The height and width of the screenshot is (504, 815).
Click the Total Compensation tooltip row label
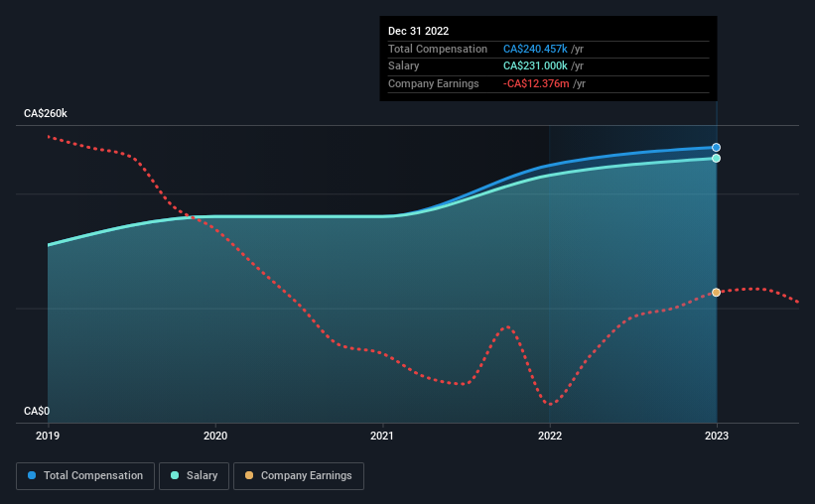[x=438, y=49]
